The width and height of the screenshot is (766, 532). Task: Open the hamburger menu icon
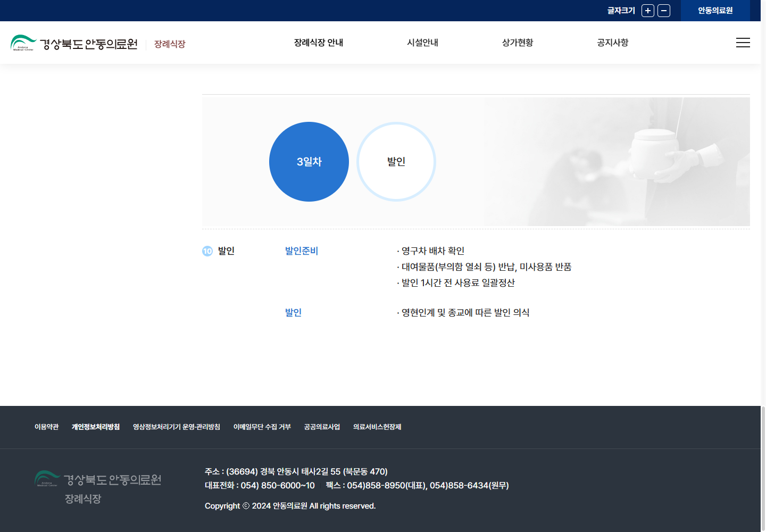[x=743, y=43]
